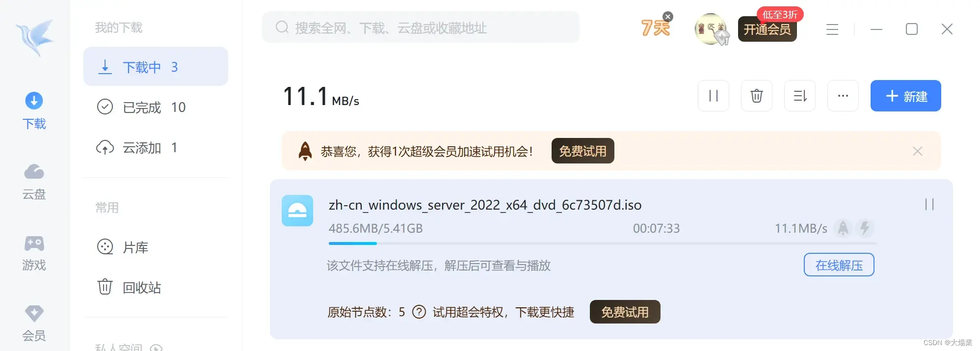Toggle the rocket acceleration icon on task
The height and width of the screenshot is (351, 980).
[x=843, y=228]
